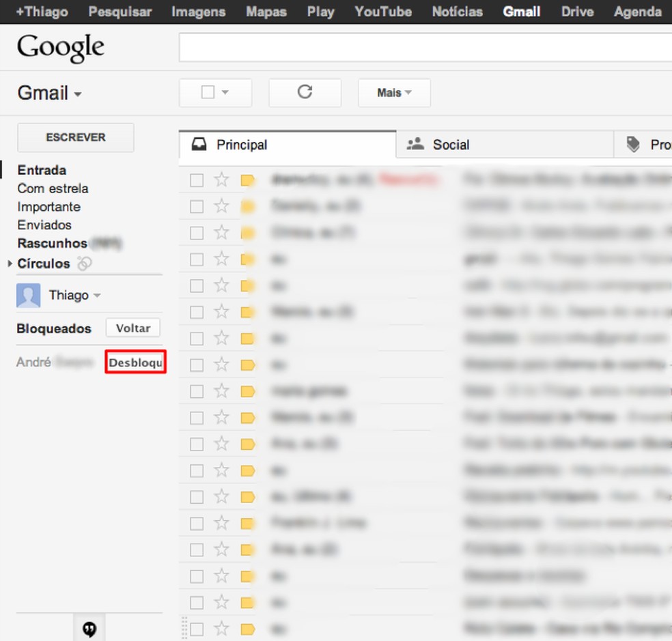Click importance marker of the marta gomes email
672x641 pixels.
248,391
